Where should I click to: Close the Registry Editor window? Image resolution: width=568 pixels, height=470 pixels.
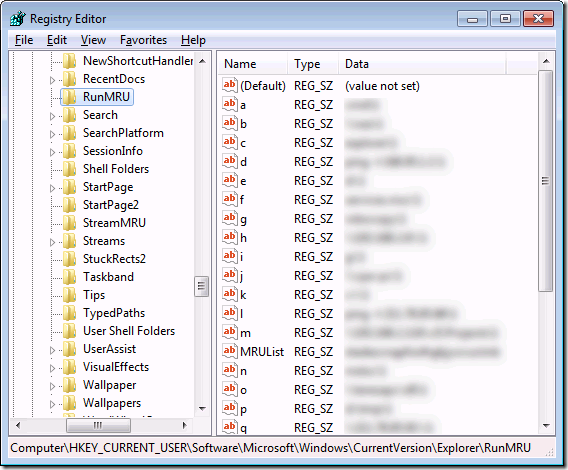pyautogui.click(x=539, y=19)
